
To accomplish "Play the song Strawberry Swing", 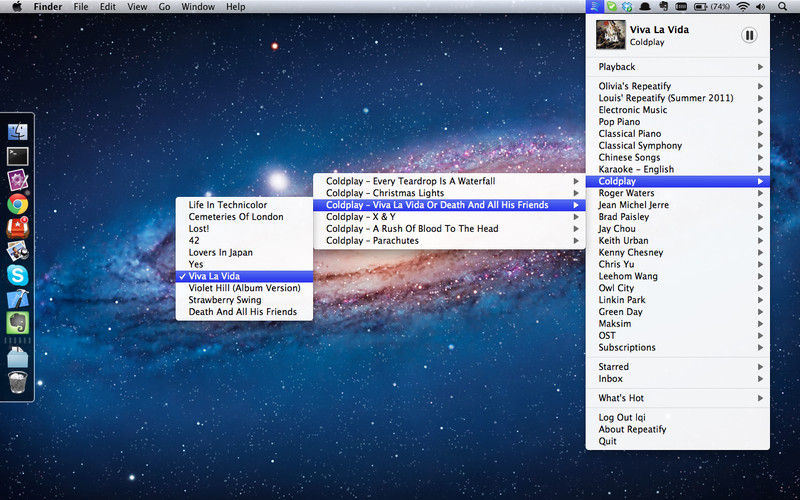I will (x=244, y=300).
